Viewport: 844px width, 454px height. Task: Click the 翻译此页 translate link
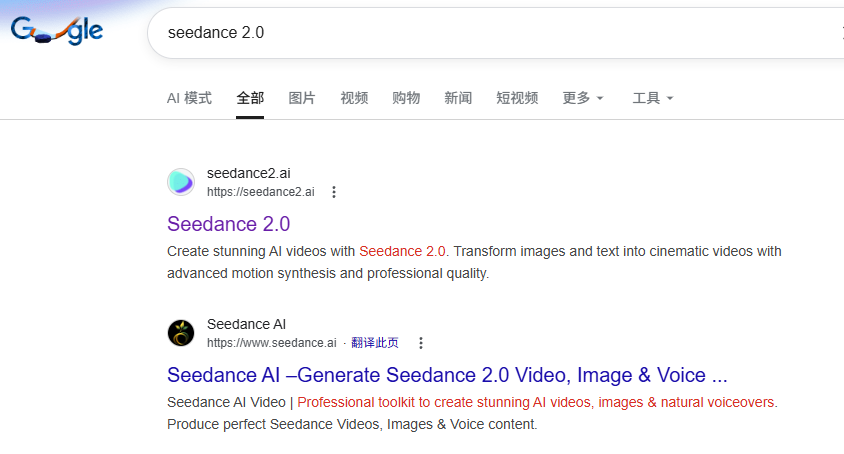click(375, 343)
